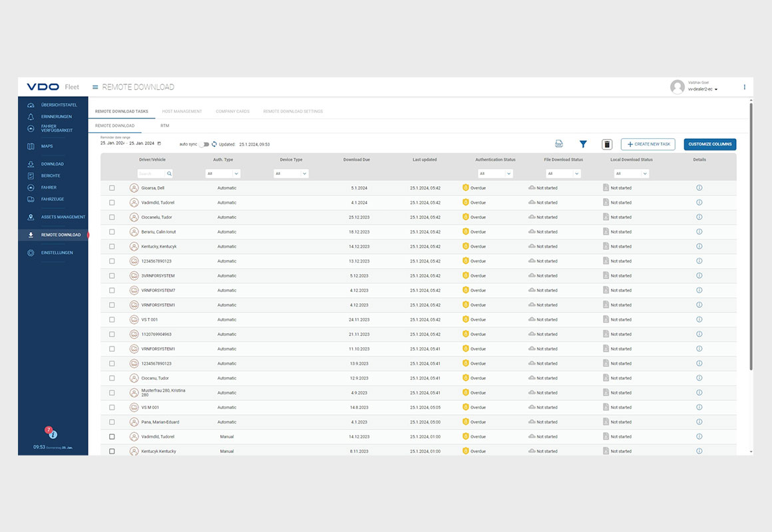Check the box for Gioarsa, Dell row

(112, 188)
